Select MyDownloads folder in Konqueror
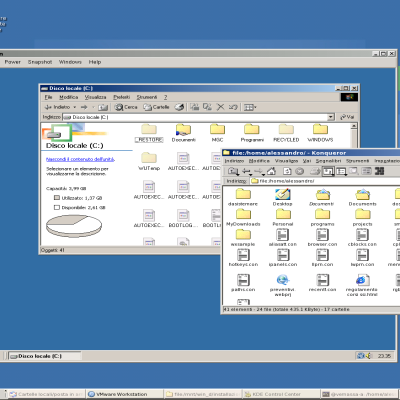Screen dimensions: 400x400 click(243, 218)
